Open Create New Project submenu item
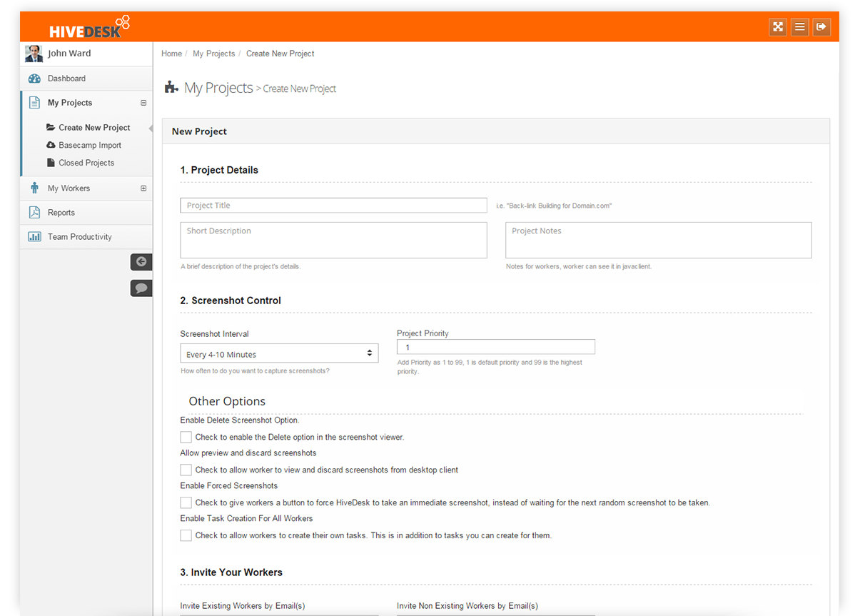This screenshot has width=860, height=616. (94, 128)
